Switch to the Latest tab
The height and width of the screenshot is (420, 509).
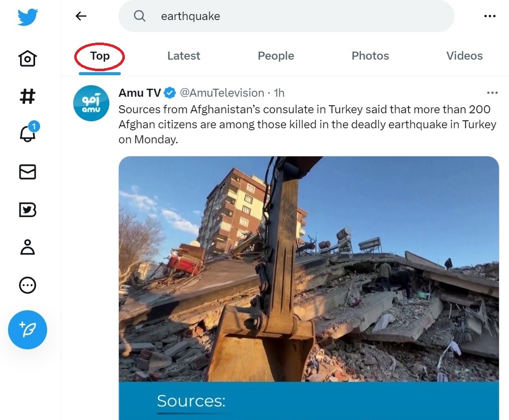tap(184, 56)
